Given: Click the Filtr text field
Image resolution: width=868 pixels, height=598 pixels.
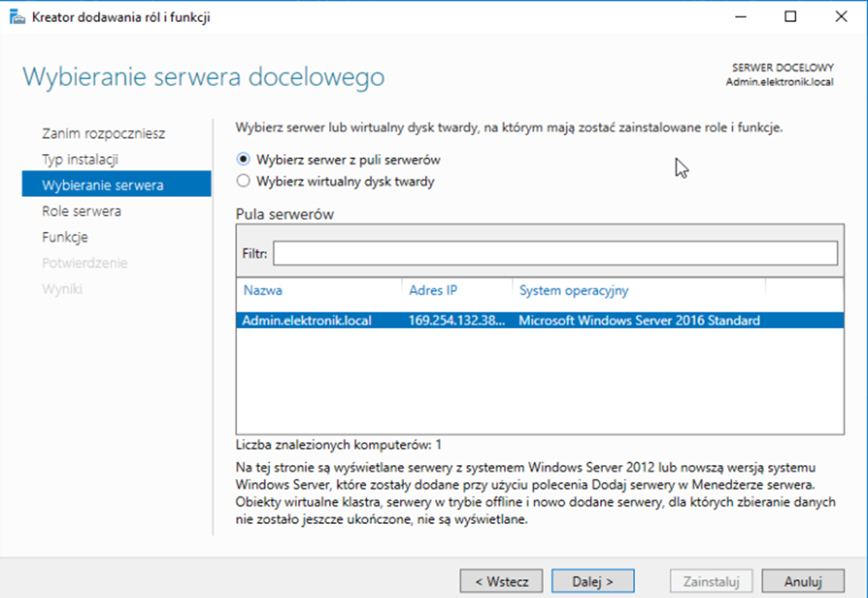Looking at the screenshot, I should tap(555, 253).
